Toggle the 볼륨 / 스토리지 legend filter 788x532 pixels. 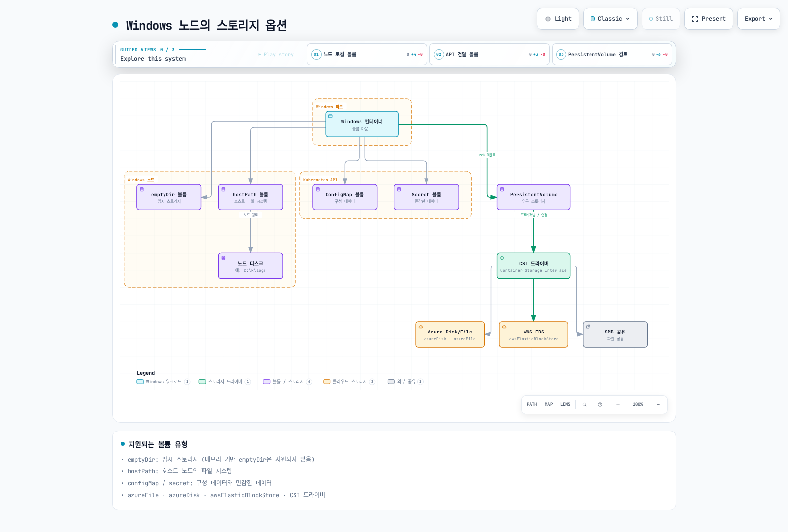tap(288, 382)
